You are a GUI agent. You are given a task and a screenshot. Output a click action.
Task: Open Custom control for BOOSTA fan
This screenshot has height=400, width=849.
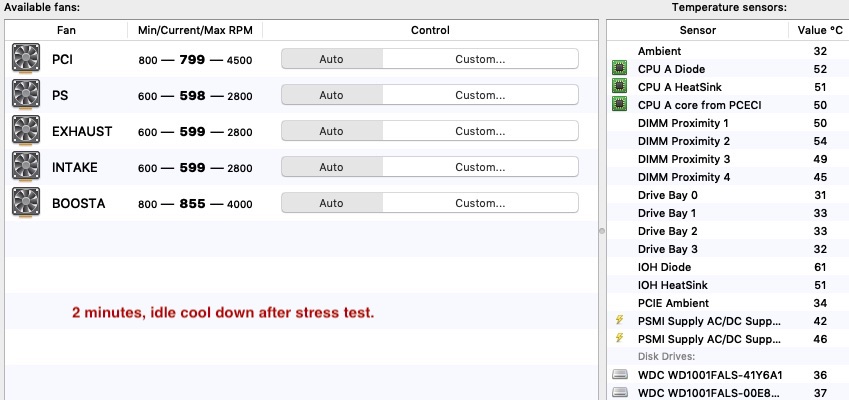(x=480, y=203)
